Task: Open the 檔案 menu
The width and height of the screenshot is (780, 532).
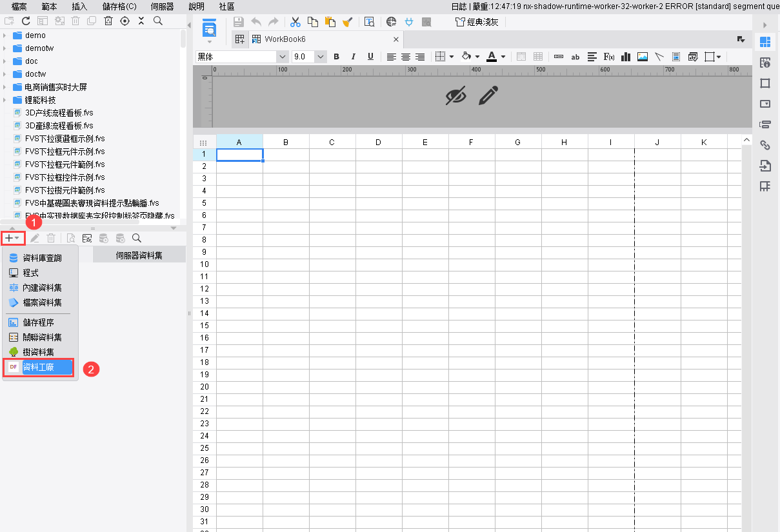Action: pos(19,6)
